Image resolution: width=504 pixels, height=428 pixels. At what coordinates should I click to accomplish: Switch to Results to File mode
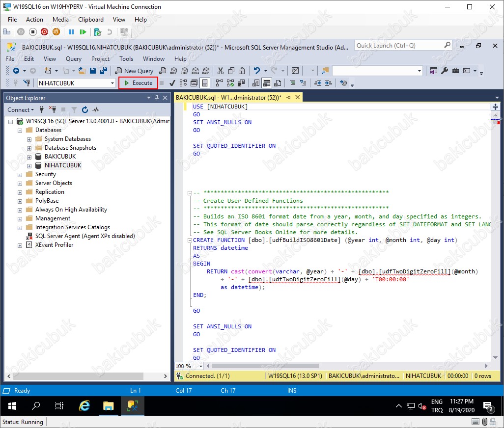click(278, 83)
